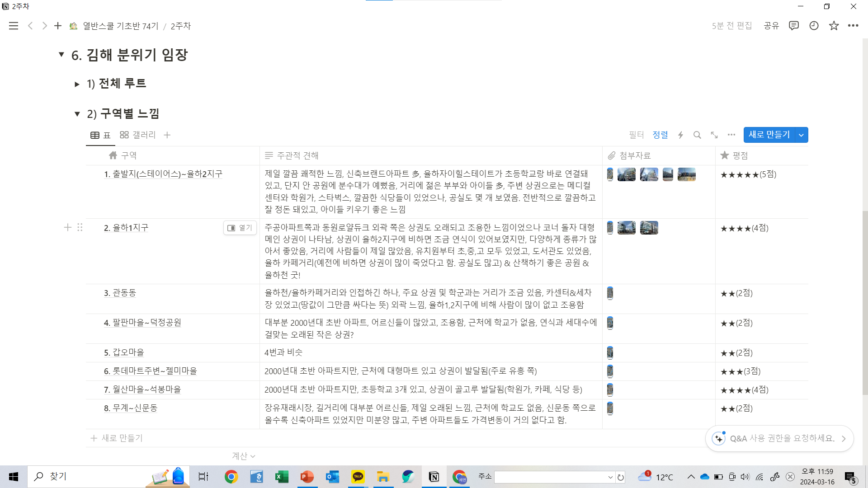Collapse the '6. 김해 분위기 임장' toggle
Image resolution: width=868 pixels, height=488 pixels.
61,55
